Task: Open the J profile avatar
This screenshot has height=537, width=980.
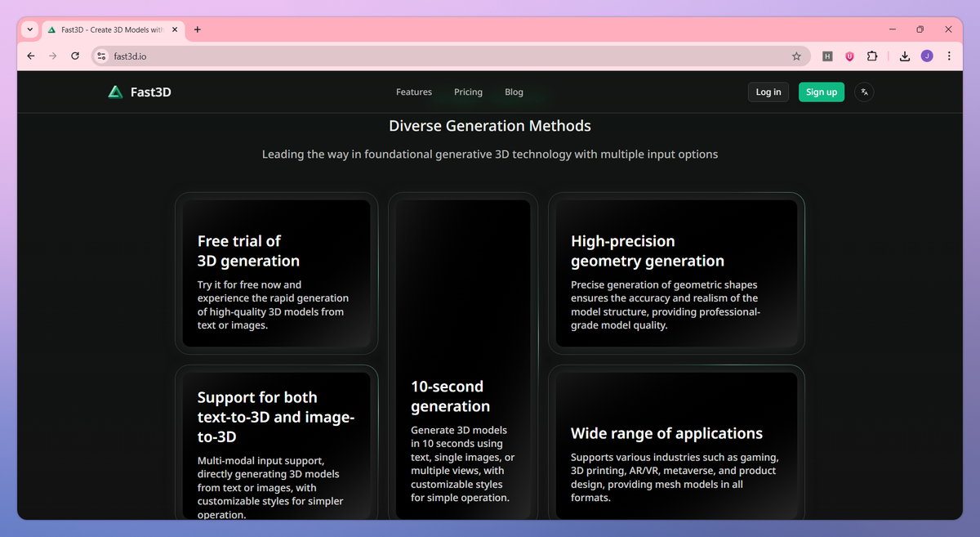Action: point(927,56)
